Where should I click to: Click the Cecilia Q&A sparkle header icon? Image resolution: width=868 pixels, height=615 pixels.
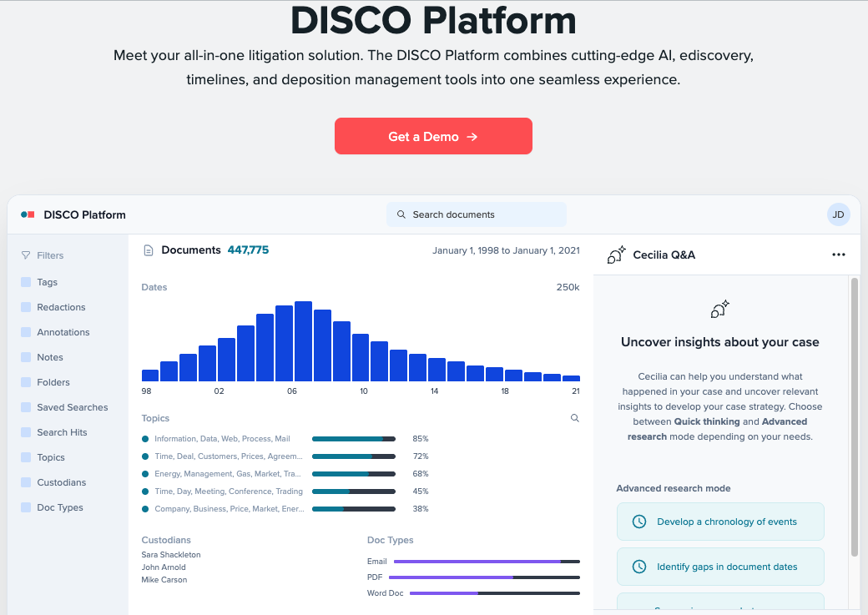[617, 255]
